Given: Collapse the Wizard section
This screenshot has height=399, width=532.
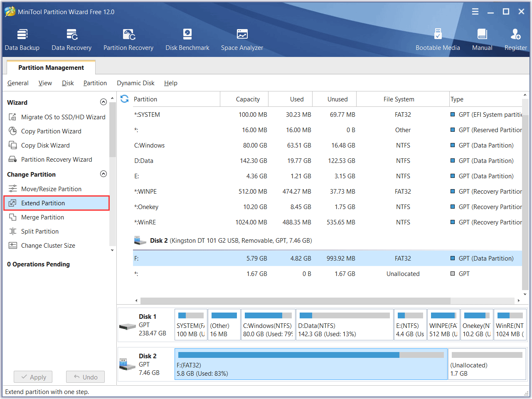Looking at the screenshot, I should (103, 102).
